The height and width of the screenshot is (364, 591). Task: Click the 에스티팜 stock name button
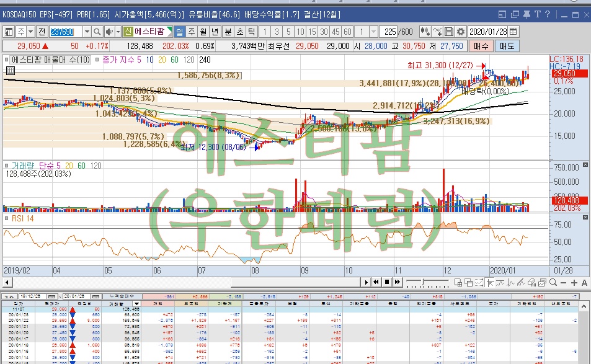(x=148, y=31)
